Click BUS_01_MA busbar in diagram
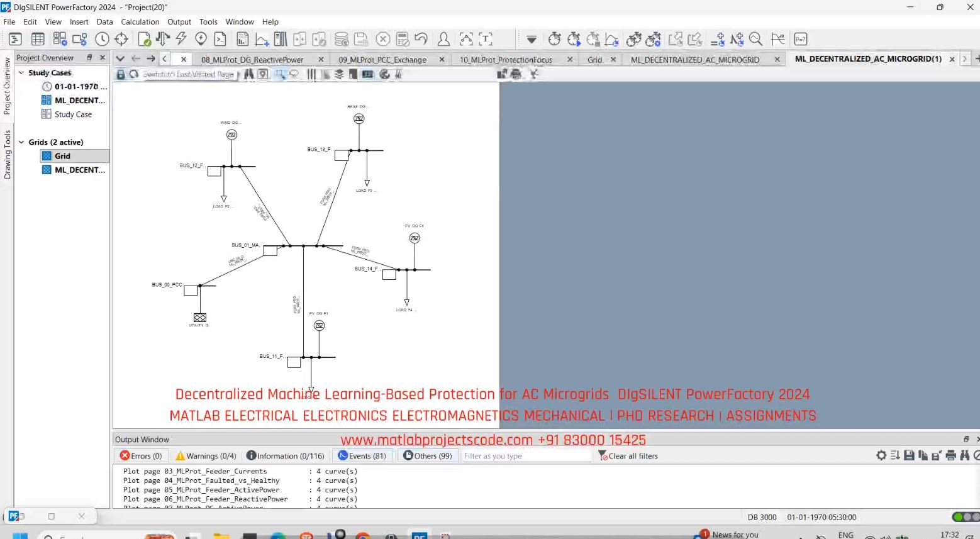This screenshot has height=539, width=980. (x=303, y=246)
